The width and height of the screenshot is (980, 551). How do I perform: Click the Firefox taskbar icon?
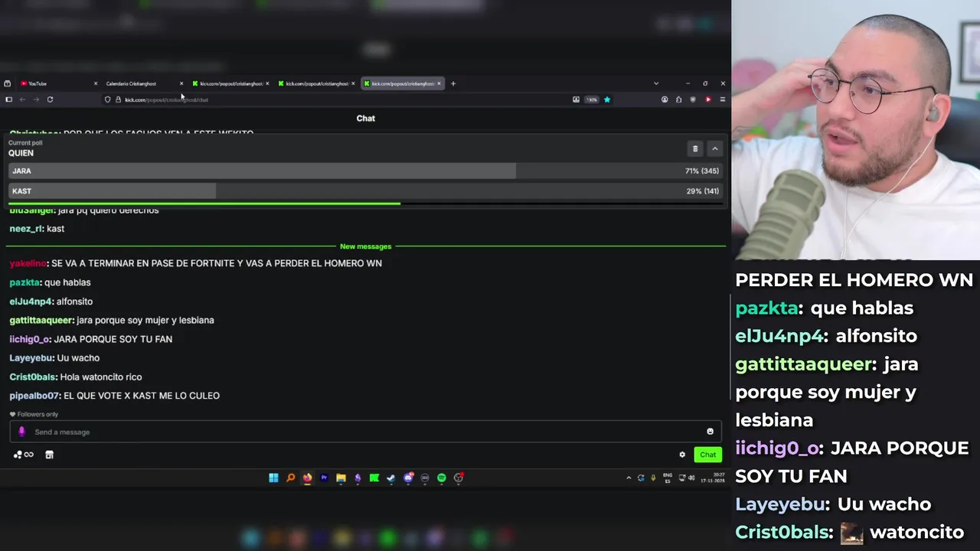(x=307, y=478)
